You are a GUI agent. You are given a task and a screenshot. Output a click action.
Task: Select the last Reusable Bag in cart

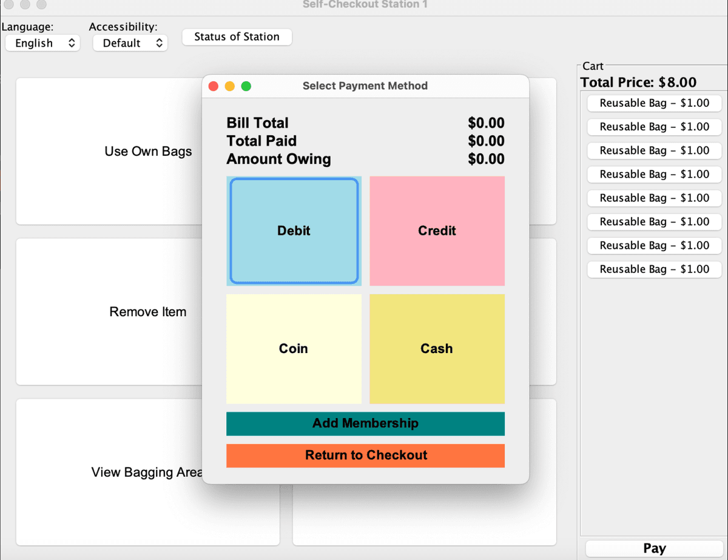click(x=654, y=269)
